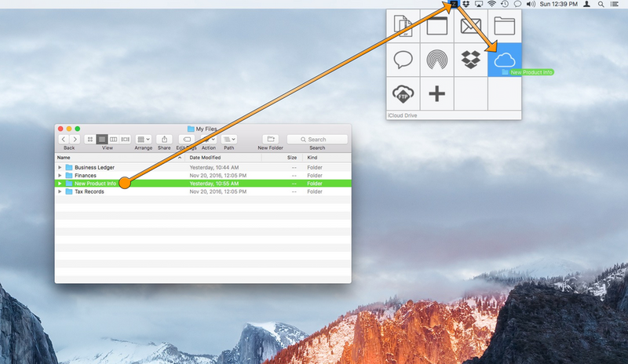Viewport: 628px width, 364px height.
Task: Select the Business Ledger folder row
Action: pyautogui.click(x=203, y=167)
